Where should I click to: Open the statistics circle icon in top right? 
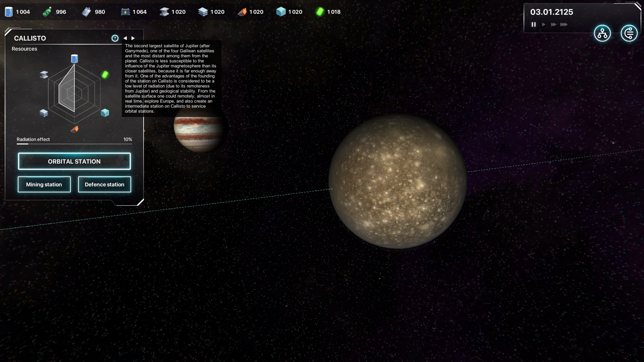pos(629,33)
